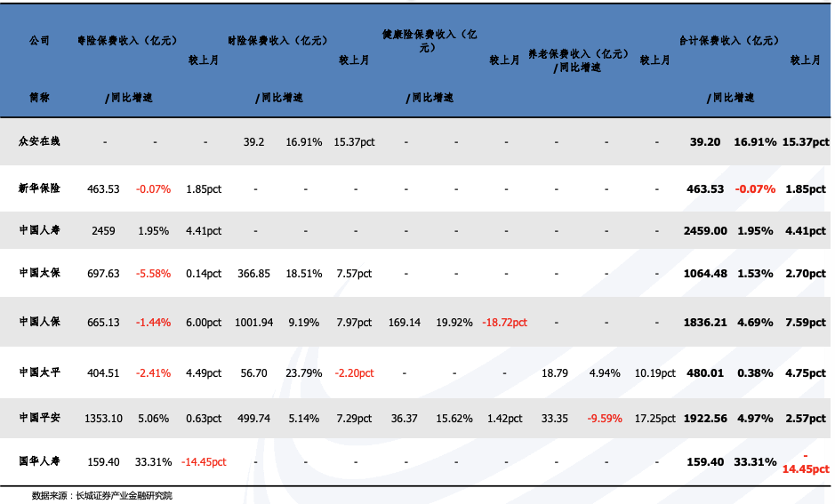Click the 财险保费收入（亿元） column header
Viewport: 835px width, 504px height.
tap(277, 41)
